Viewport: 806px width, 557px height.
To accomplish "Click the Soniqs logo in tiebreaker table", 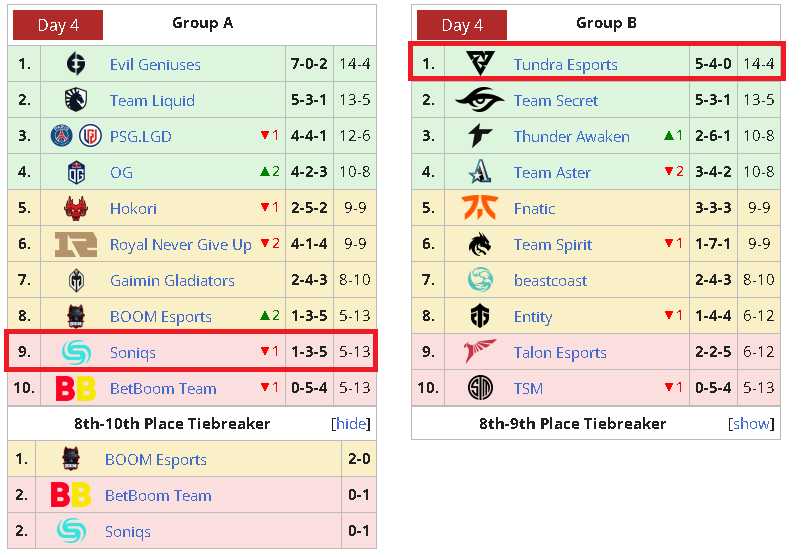I will pos(71,531).
